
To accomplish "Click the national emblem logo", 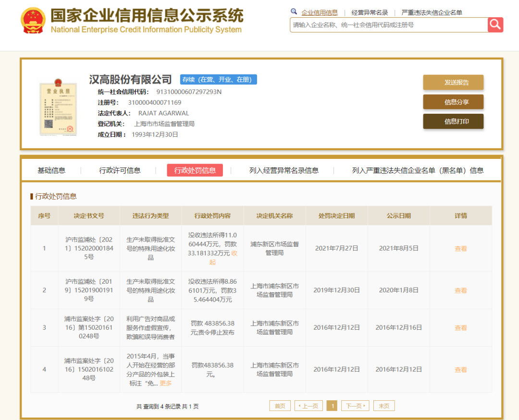I will (33, 21).
